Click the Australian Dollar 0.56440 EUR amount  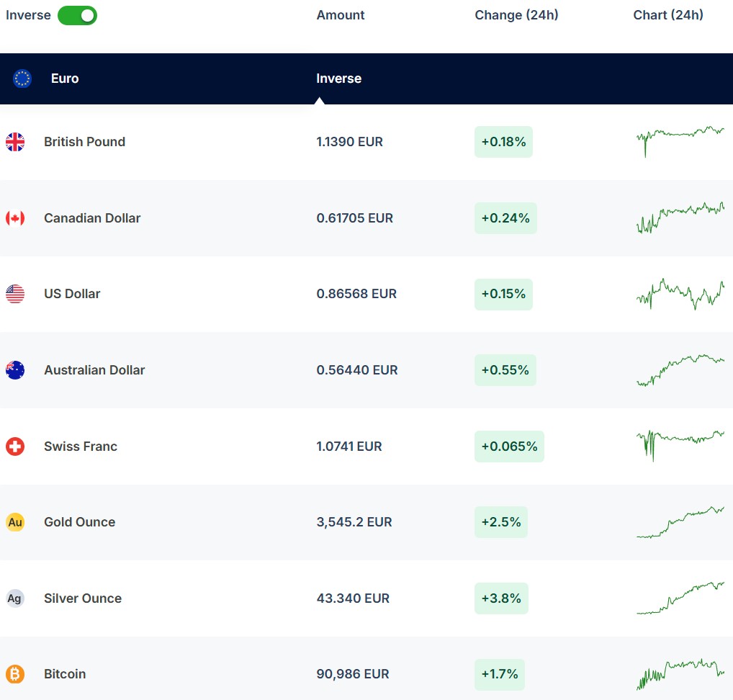tap(356, 370)
